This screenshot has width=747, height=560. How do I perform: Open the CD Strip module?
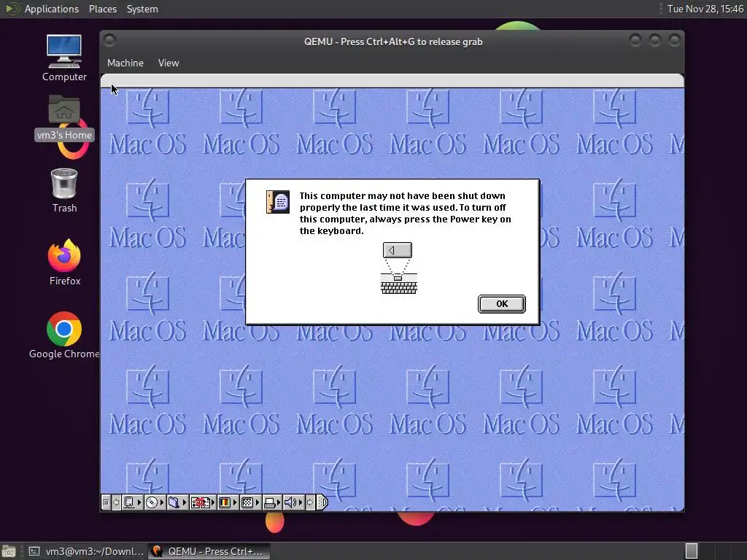[152, 502]
